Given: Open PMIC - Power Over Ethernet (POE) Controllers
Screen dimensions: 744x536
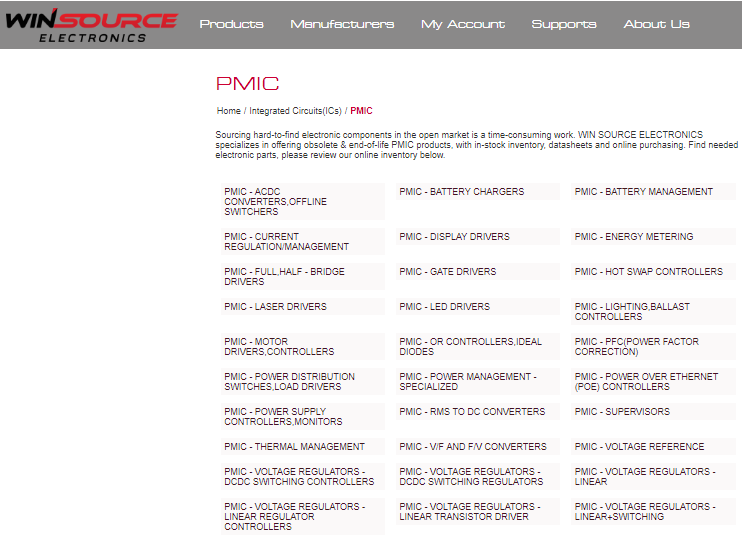Looking at the screenshot, I should click(x=653, y=382).
